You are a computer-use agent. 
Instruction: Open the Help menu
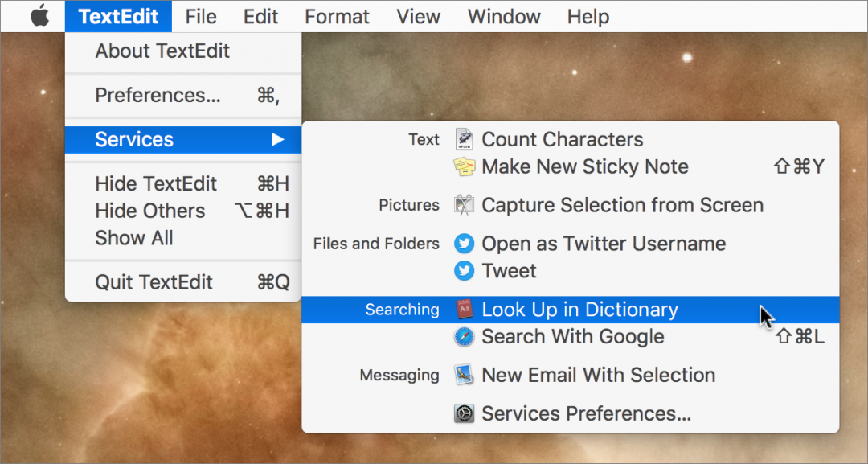click(x=588, y=16)
